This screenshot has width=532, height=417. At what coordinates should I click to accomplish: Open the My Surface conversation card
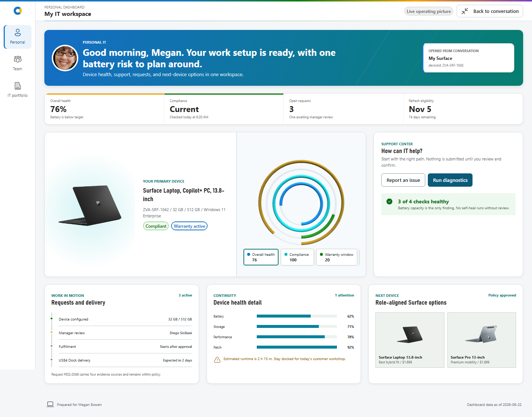point(468,58)
